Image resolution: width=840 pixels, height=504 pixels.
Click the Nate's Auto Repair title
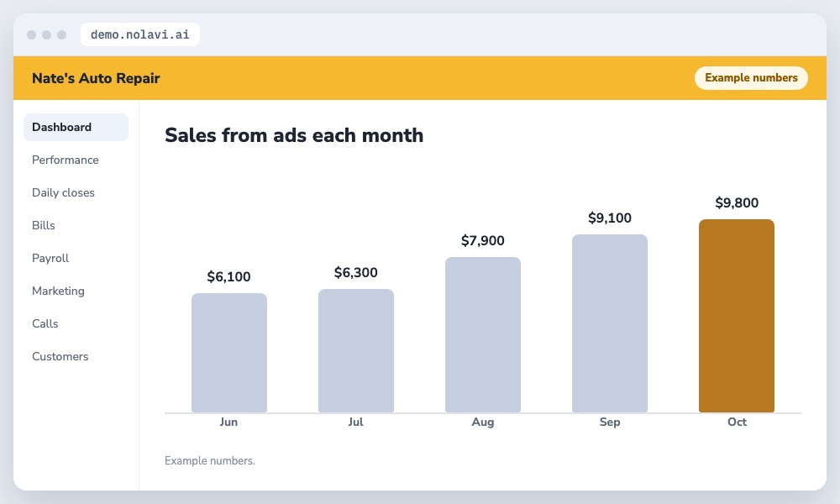(x=96, y=78)
